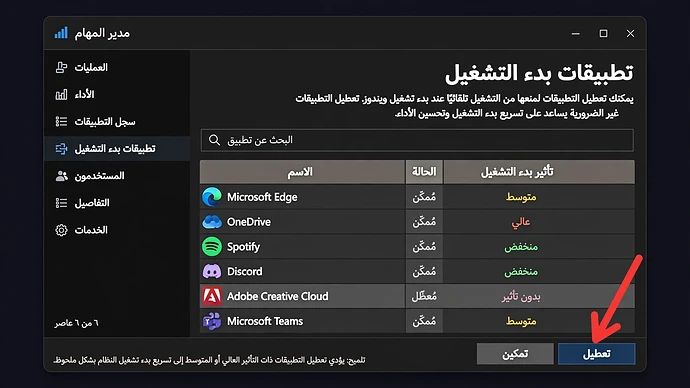Sort by الحالة column header
Screen dimensions: 690x388
click(x=424, y=172)
